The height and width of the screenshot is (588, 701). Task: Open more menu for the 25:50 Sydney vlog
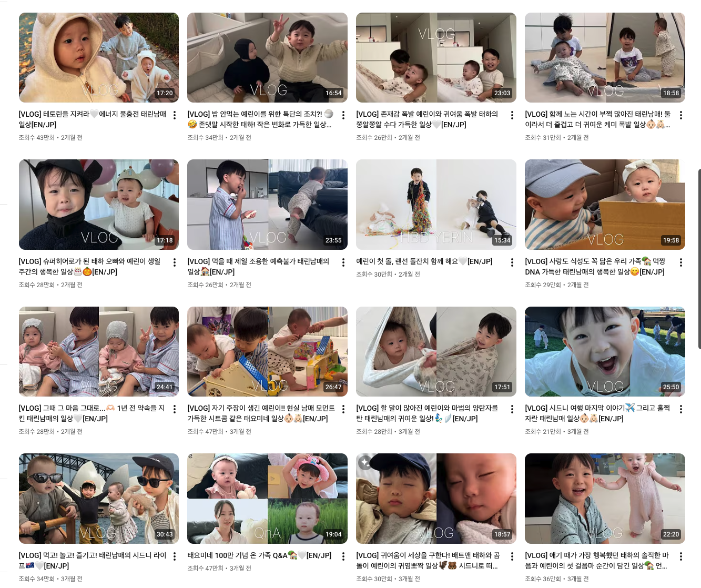tap(681, 409)
